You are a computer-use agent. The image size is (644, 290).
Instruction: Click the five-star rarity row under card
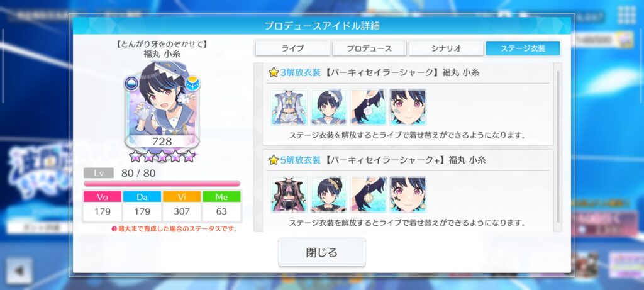pyautogui.click(x=162, y=156)
